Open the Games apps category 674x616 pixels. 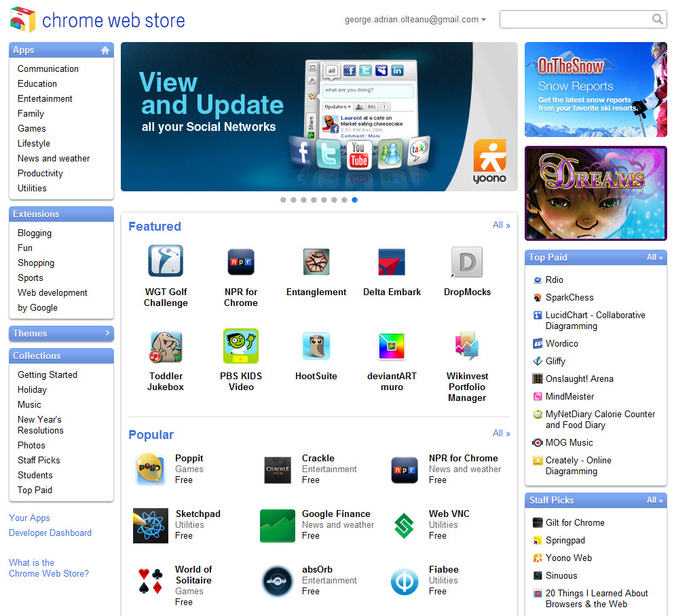pyautogui.click(x=32, y=128)
